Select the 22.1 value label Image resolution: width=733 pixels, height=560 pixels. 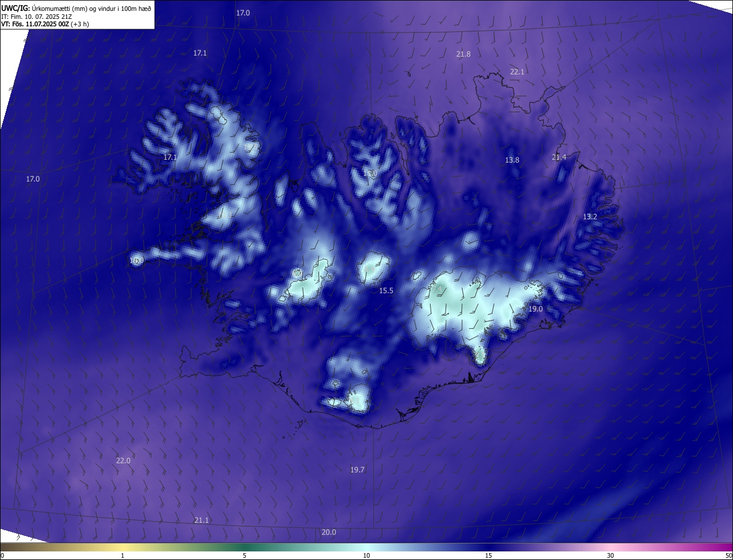(x=517, y=72)
